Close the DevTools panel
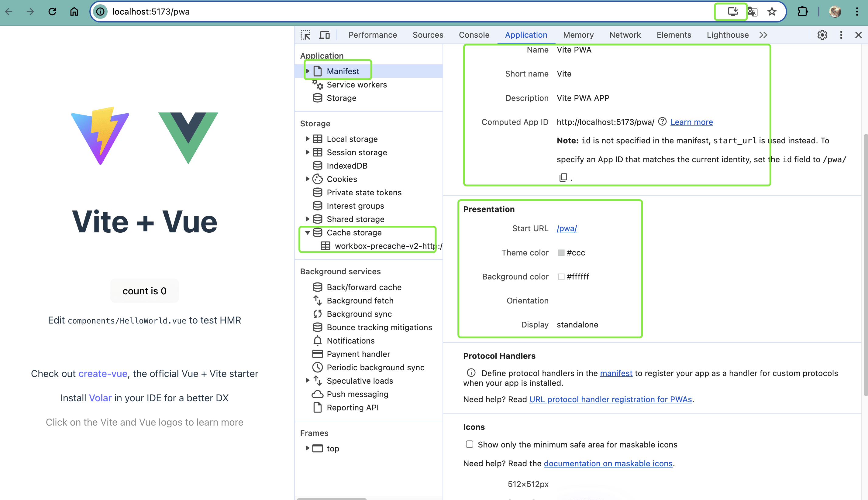The width and height of the screenshot is (868, 500). [x=858, y=35]
